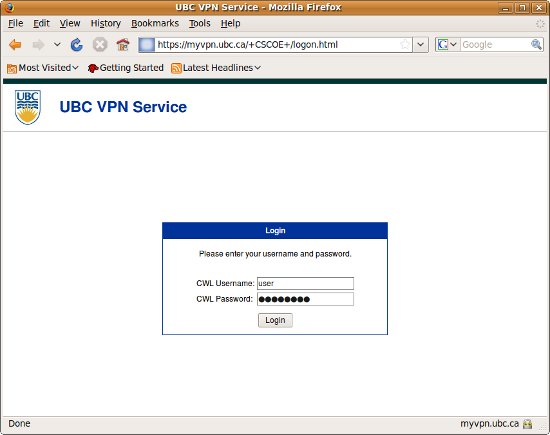
Task: Open the back/forward history dropdown arrow
Action: (x=57, y=45)
